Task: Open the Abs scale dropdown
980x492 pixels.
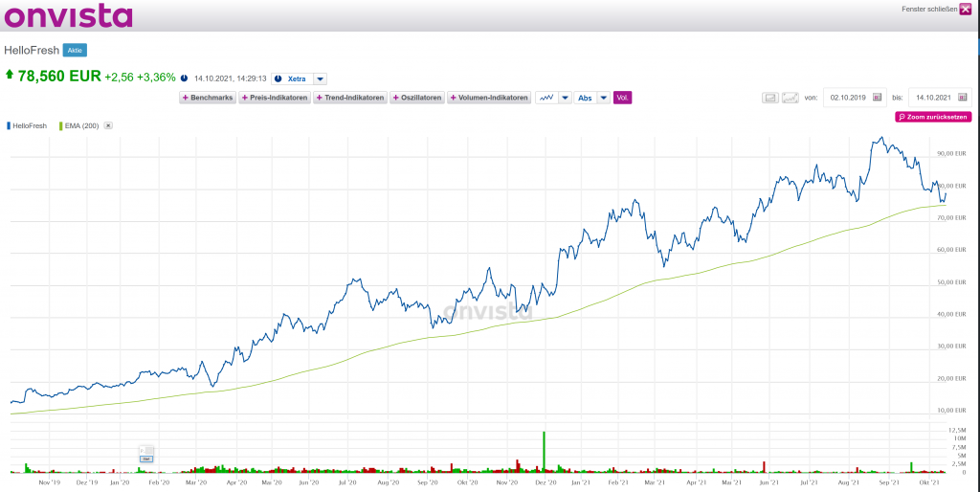Action: point(603,98)
